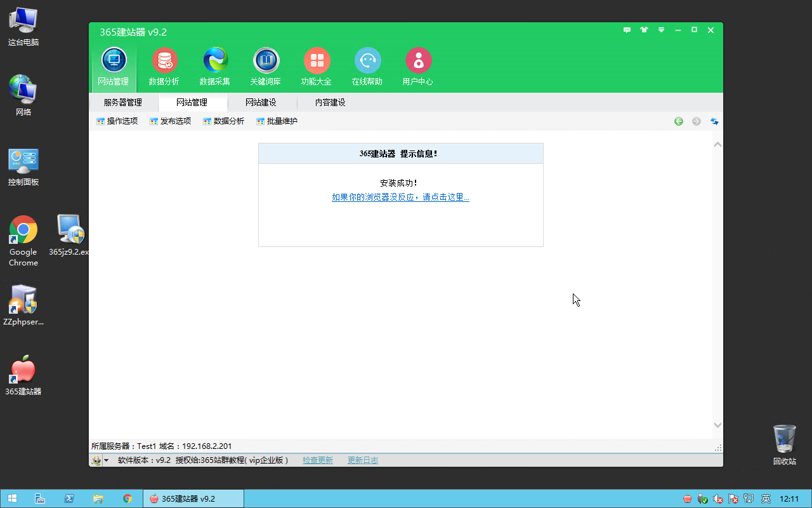Click the blue refresh arrows icon

pyautogui.click(x=714, y=121)
